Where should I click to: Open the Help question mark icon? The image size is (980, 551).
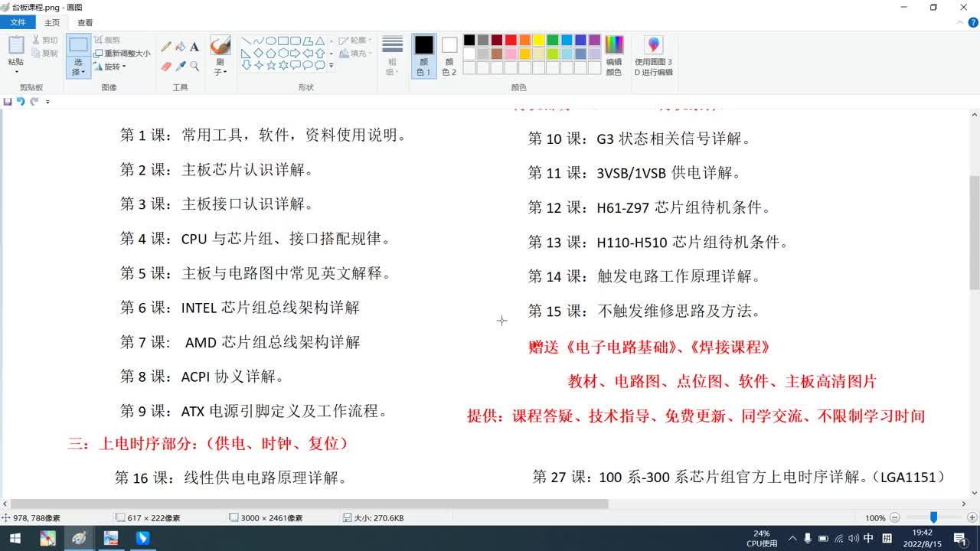[x=972, y=23]
